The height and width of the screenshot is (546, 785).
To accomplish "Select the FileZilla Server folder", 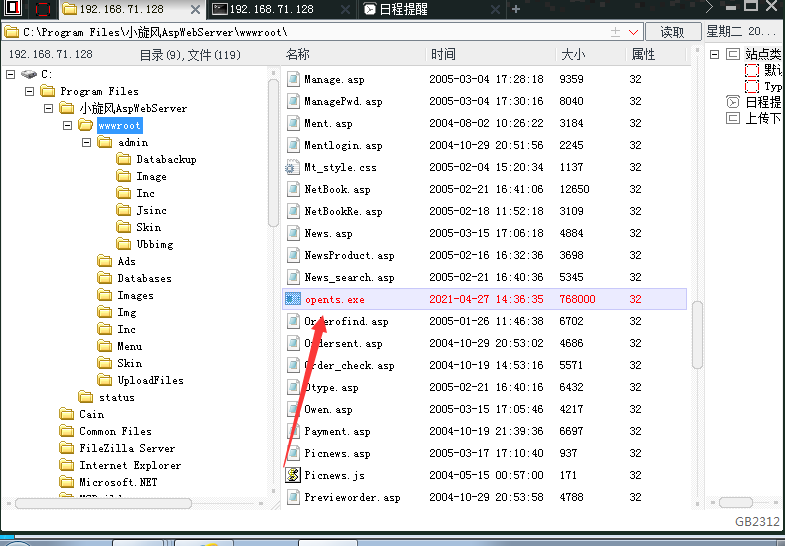I will coord(127,448).
